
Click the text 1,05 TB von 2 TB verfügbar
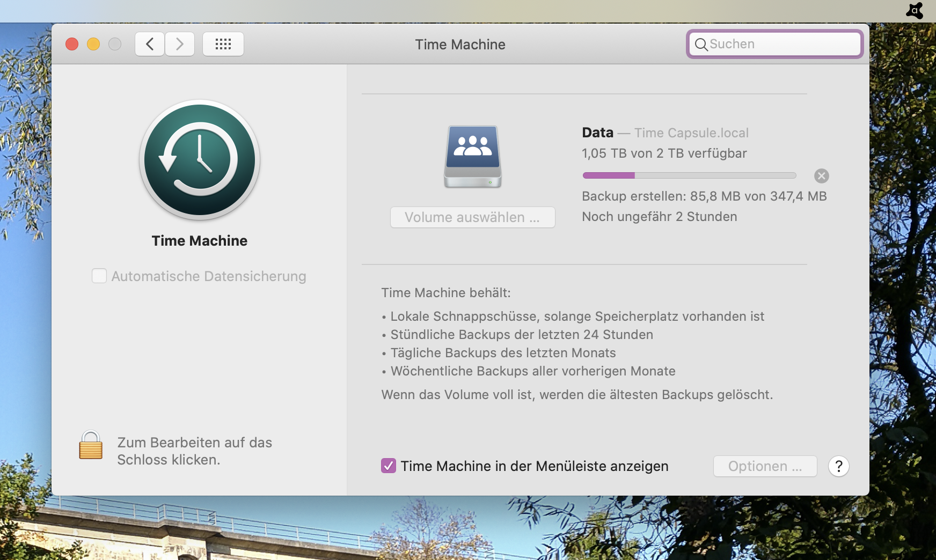pyautogui.click(x=664, y=153)
